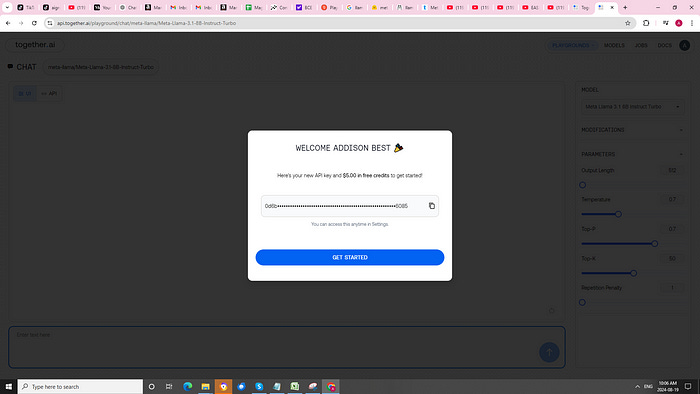This screenshot has height=394, width=700.
Task: Click the Temperature value box
Action: 672,199
